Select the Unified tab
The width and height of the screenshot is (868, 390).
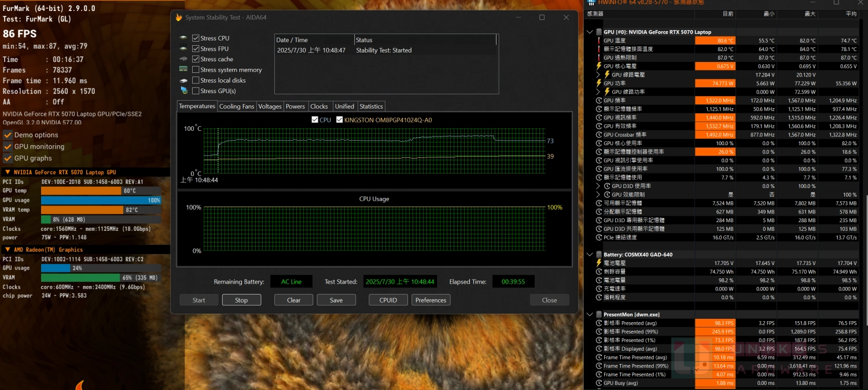pos(344,106)
